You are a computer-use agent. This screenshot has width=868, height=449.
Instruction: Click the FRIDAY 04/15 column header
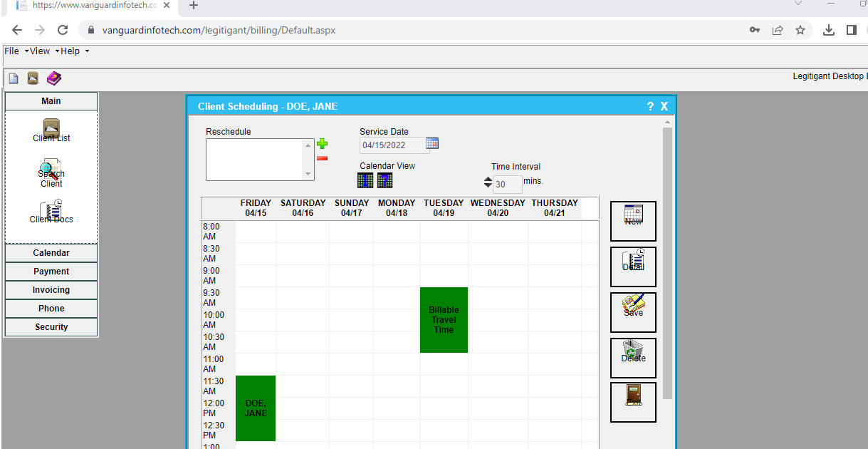[256, 208]
